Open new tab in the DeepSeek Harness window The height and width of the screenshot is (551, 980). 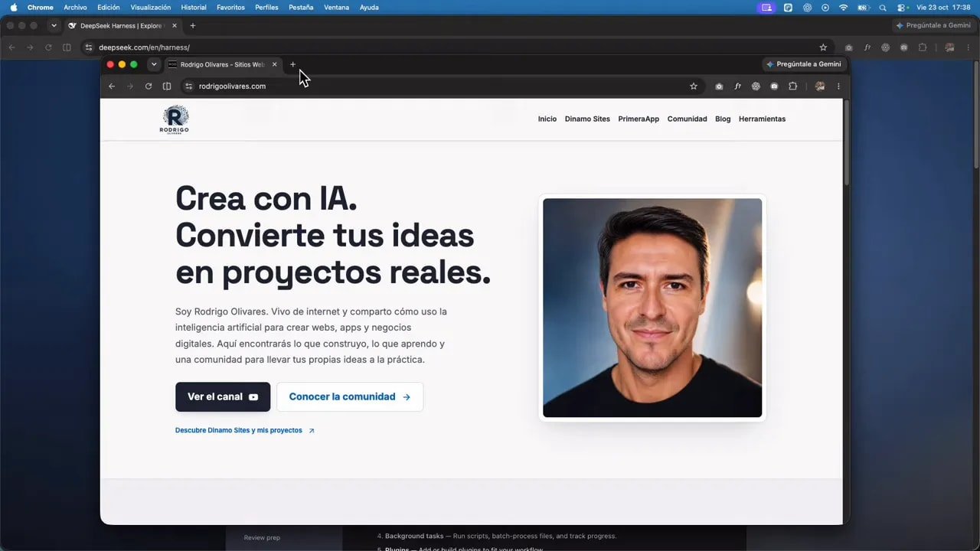192,25
